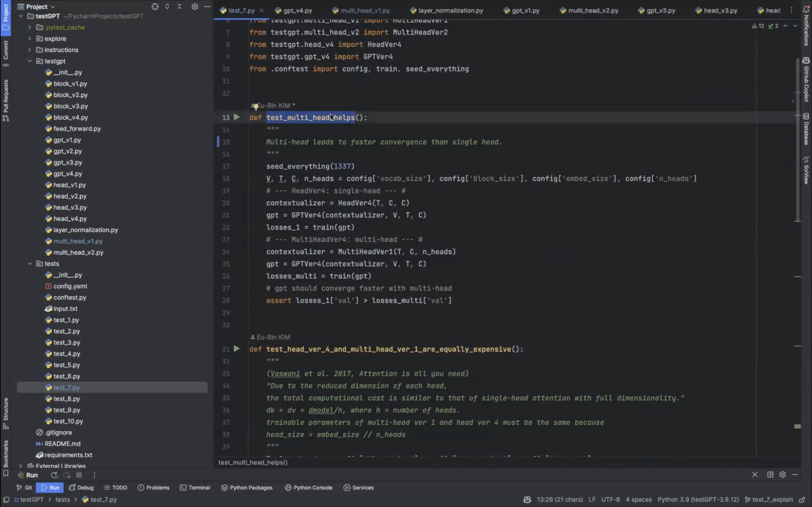Switch to the gpt_v4.py tab
Screen dimensions: 812x507
pos(293,11)
